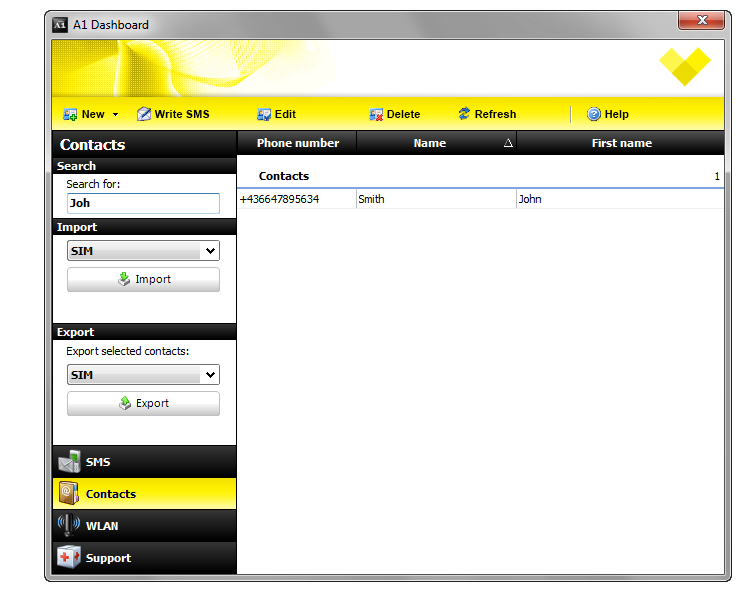The image size is (740, 596).
Task: Sort by the Name column header
Action: click(x=437, y=143)
